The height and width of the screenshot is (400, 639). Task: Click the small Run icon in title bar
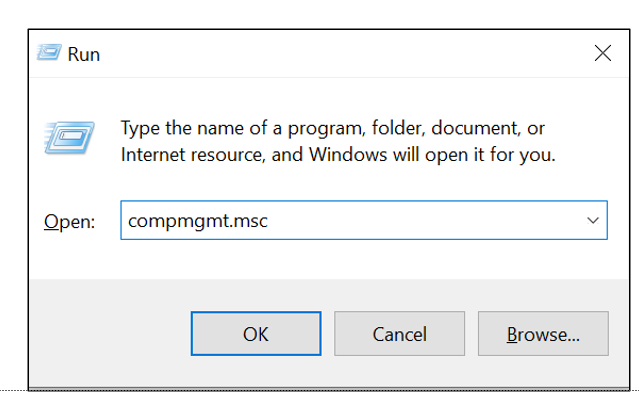pyautogui.click(x=49, y=53)
